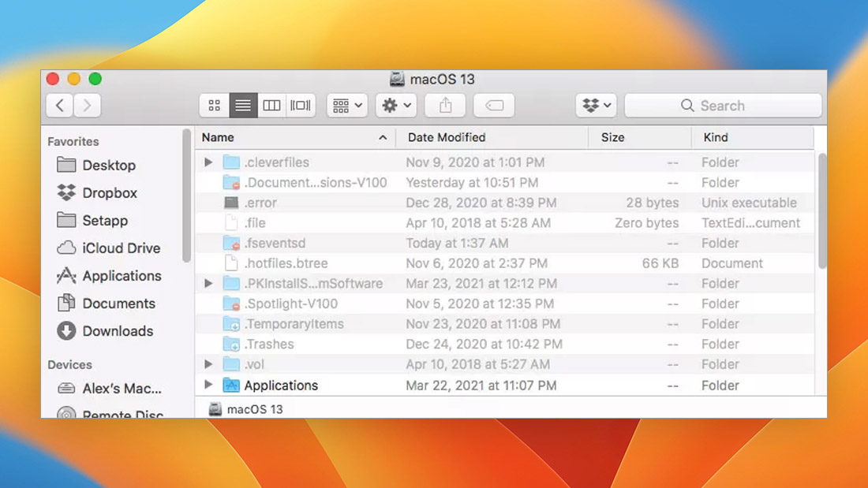Expand the Applications folder row
The width and height of the screenshot is (868, 488).
coord(208,385)
